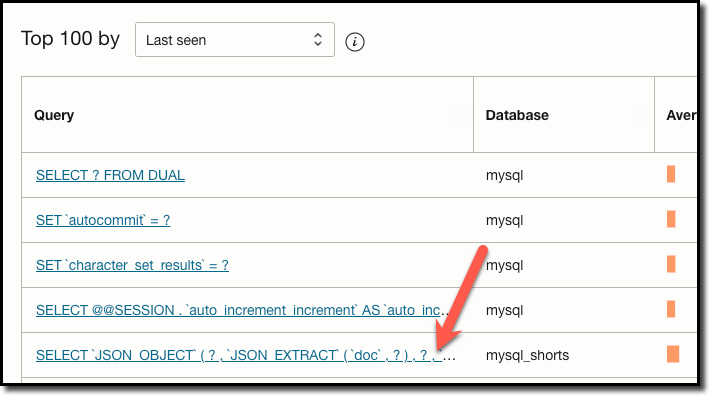Select mysql cell in SET character_set_results row

pos(504,265)
